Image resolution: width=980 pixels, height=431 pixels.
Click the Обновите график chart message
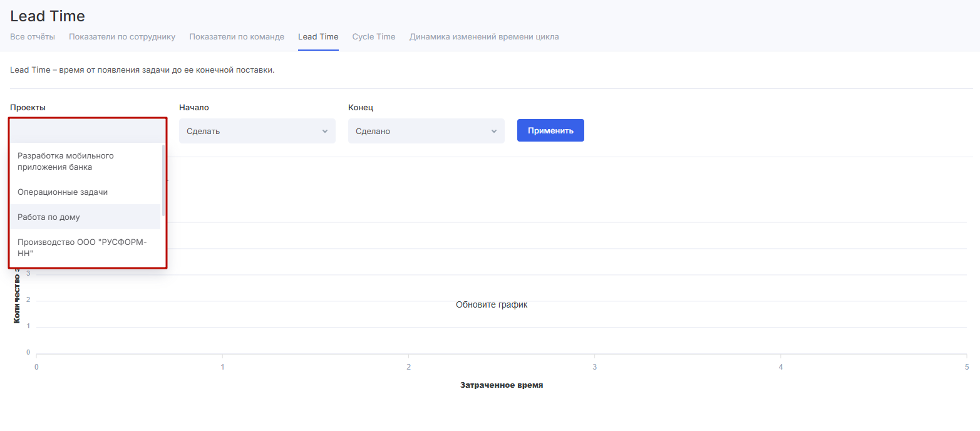[492, 305]
